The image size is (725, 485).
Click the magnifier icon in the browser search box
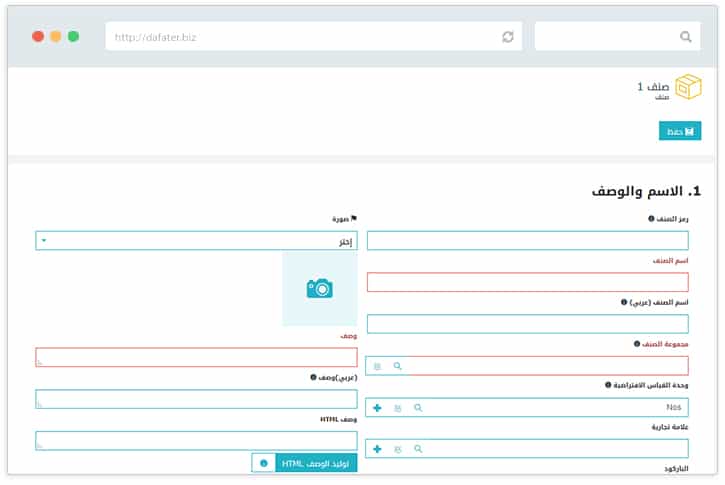point(685,37)
